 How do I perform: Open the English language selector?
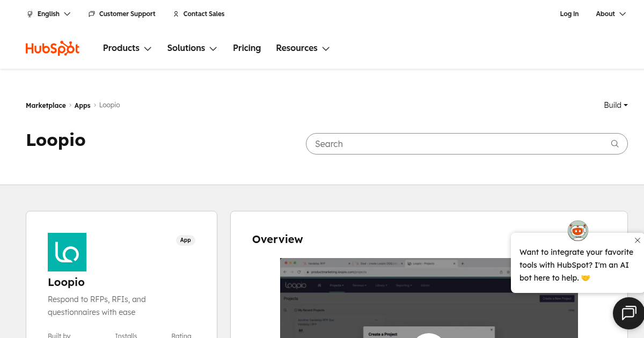[x=49, y=14]
